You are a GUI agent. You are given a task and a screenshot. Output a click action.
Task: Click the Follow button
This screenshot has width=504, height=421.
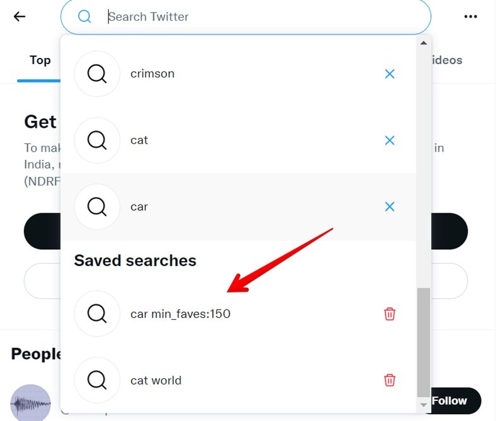coord(450,401)
